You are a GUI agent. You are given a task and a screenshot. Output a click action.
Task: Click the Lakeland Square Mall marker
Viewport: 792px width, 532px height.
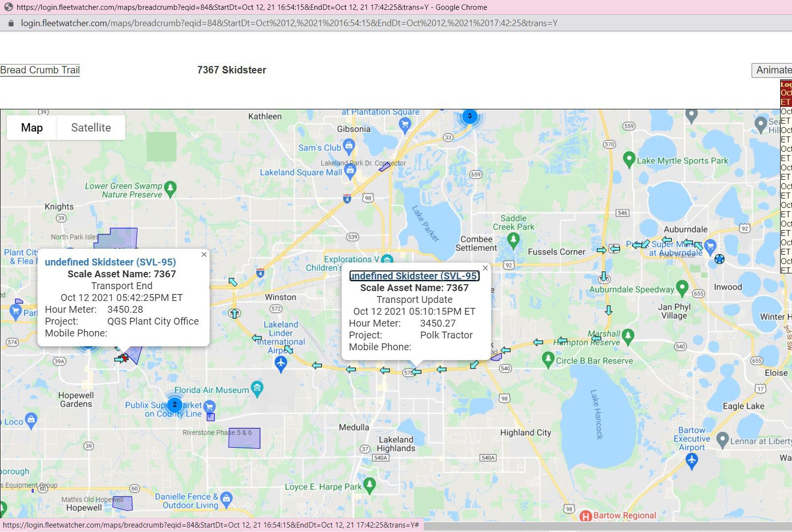point(350,171)
